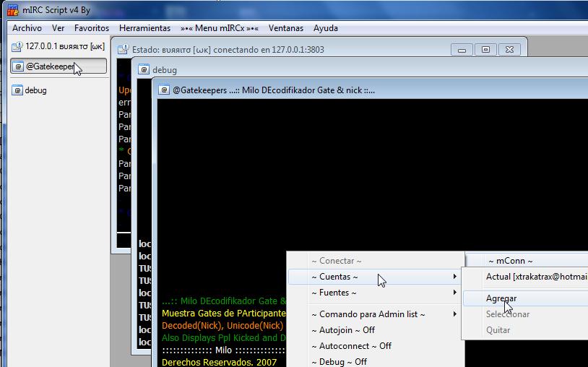Screen dimensions: 588x367
Task: Close the Estado status window
Action: pyautogui.click(x=509, y=49)
